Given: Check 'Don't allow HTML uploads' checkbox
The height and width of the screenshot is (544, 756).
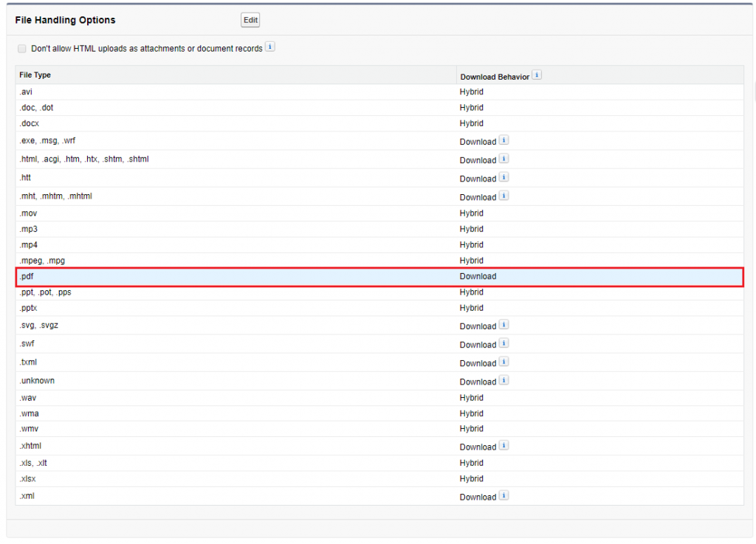Looking at the screenshot, I should (x=21, y=49).
